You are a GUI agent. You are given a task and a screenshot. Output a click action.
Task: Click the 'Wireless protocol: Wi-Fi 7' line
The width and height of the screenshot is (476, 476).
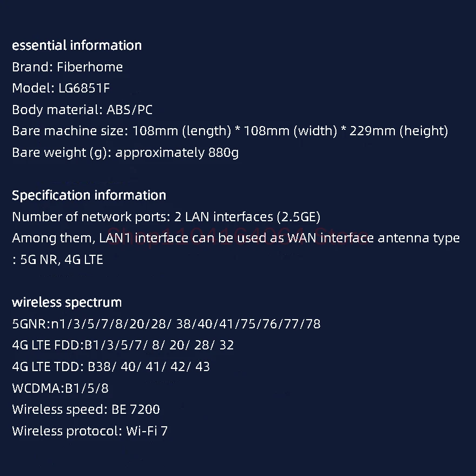pyautogui.click(x=90, y=431)
